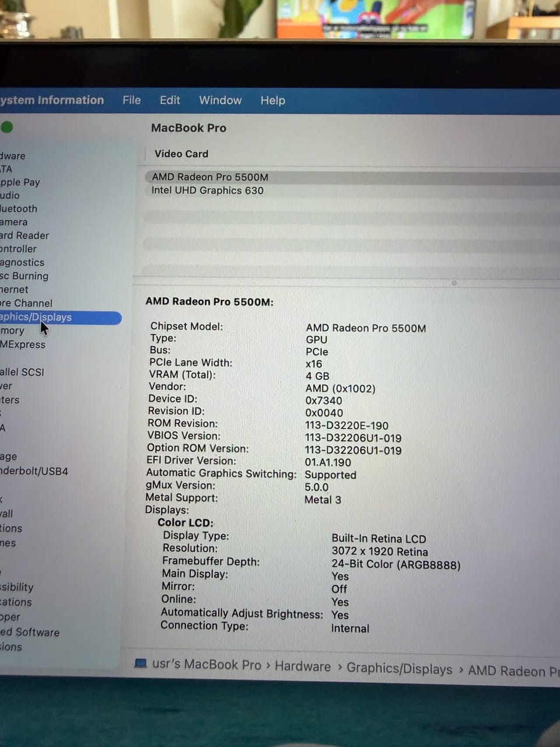Click the Video Card column header
560x747 pixels.
coord(181,153)
